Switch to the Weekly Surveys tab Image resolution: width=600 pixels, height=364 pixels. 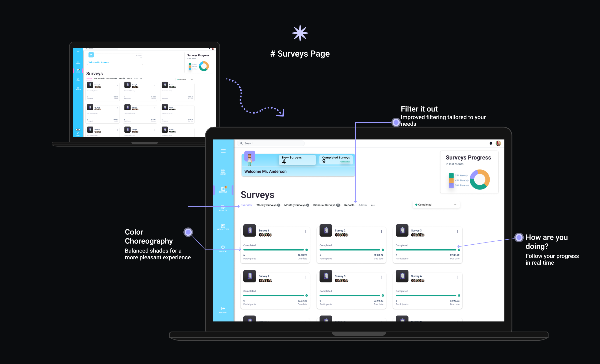pos(266,205)
